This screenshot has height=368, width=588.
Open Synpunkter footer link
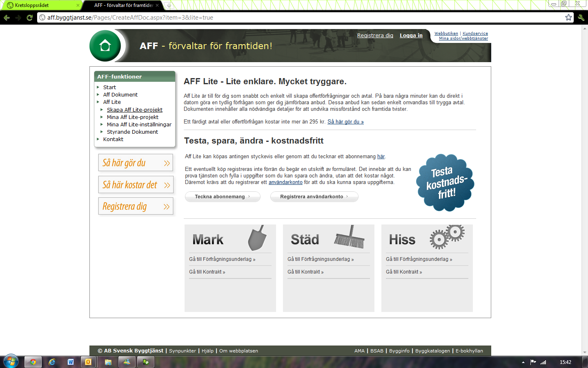(183, 351)
